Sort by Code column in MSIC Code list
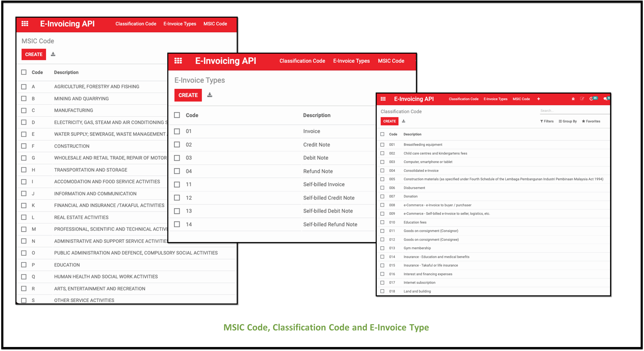 37,72
